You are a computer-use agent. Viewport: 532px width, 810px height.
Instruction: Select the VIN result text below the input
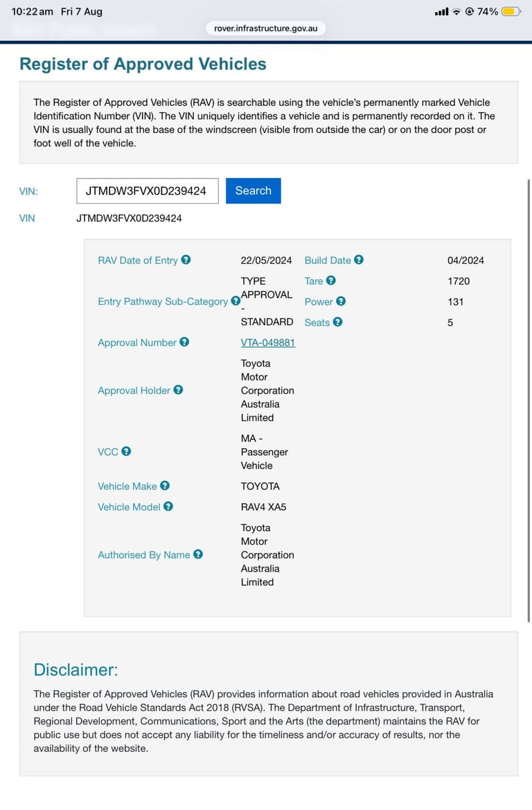(129, 218)
